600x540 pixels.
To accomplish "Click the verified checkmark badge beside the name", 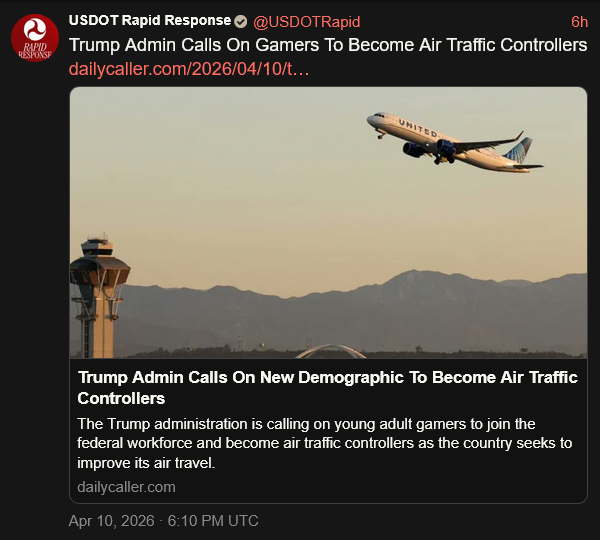I will coord(240,21).
